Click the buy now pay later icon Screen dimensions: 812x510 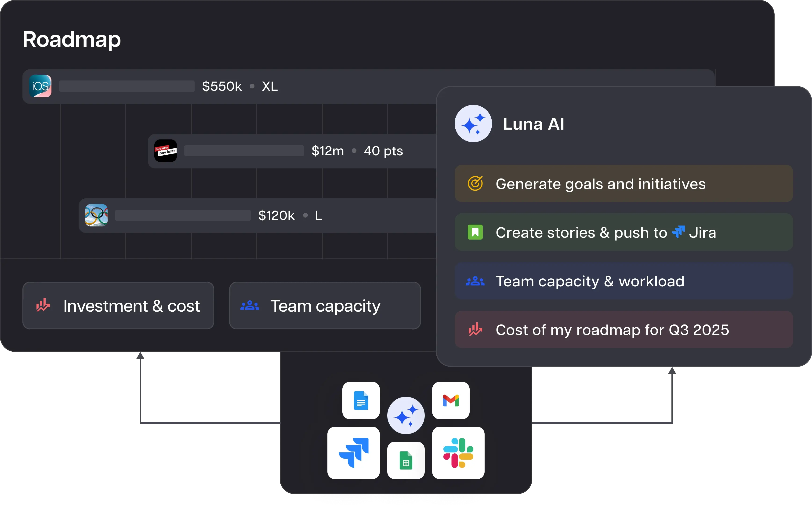click(x=166, y=151)
